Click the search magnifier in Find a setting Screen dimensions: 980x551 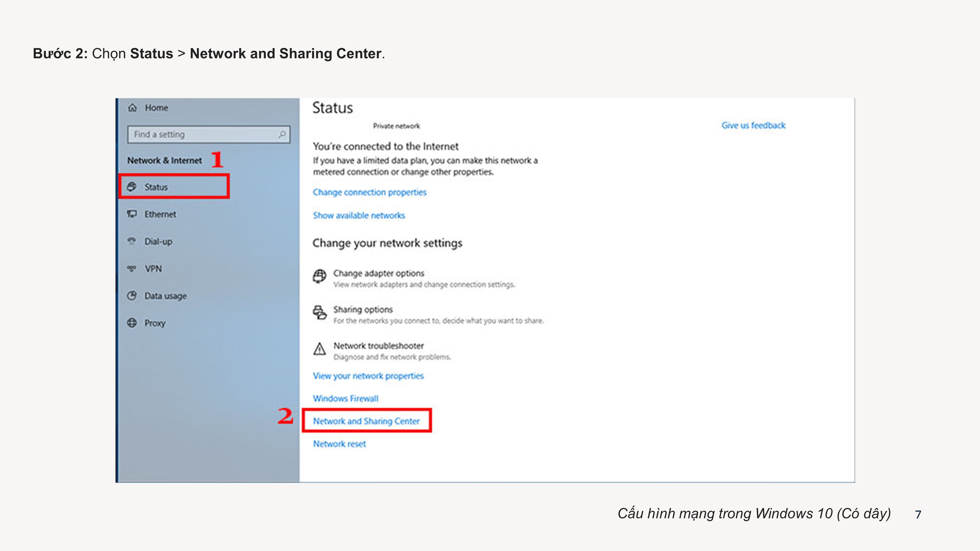[282, 134]
